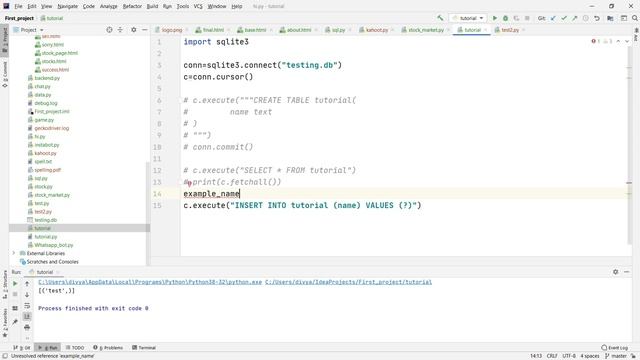Open the Refactor menu
The height and width of the screenshot is (360, 640).
[x=132, y=6]
